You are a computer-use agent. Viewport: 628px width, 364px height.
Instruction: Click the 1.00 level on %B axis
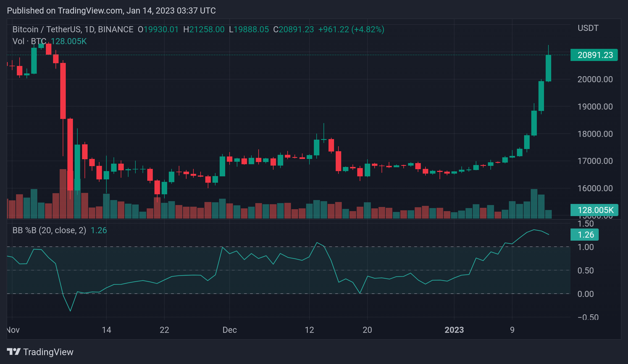point(585,247)
